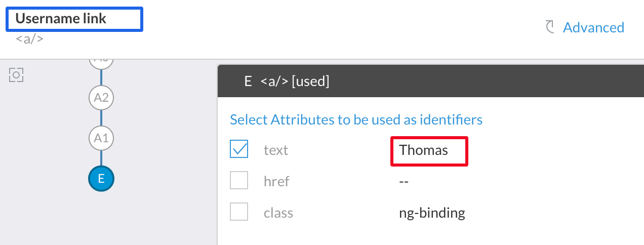The width and height of the screenshot is (644, 245).
Task: Select the A2 ancestor node
Action: [101, 97]
